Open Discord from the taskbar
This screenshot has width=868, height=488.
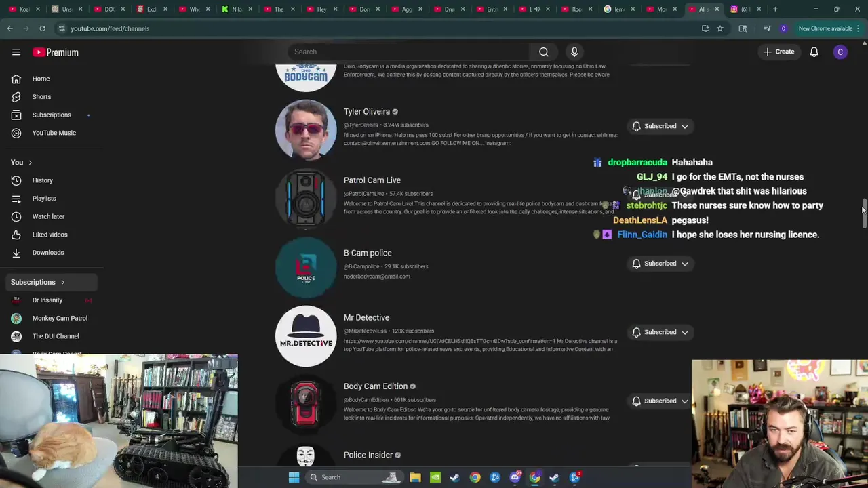tap(515, 477)
